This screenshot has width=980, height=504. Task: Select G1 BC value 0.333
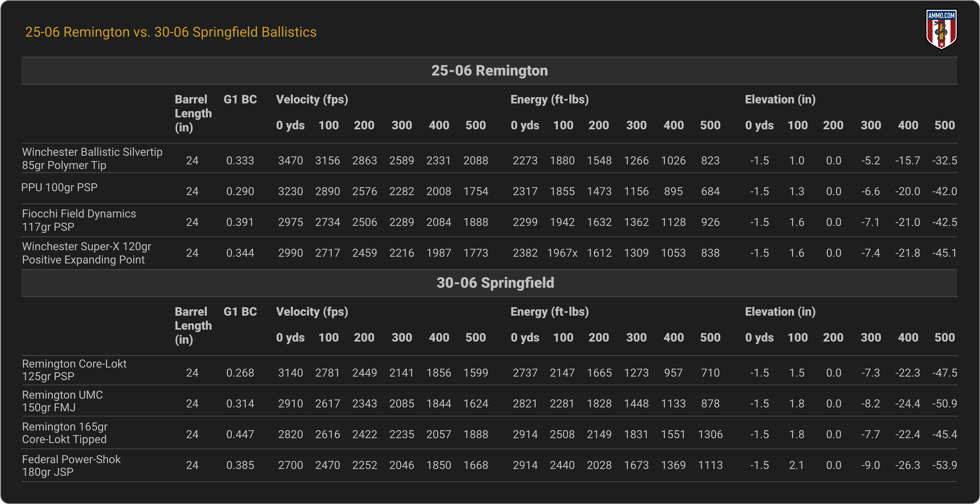pyautogui.click(x=240, y=161)
